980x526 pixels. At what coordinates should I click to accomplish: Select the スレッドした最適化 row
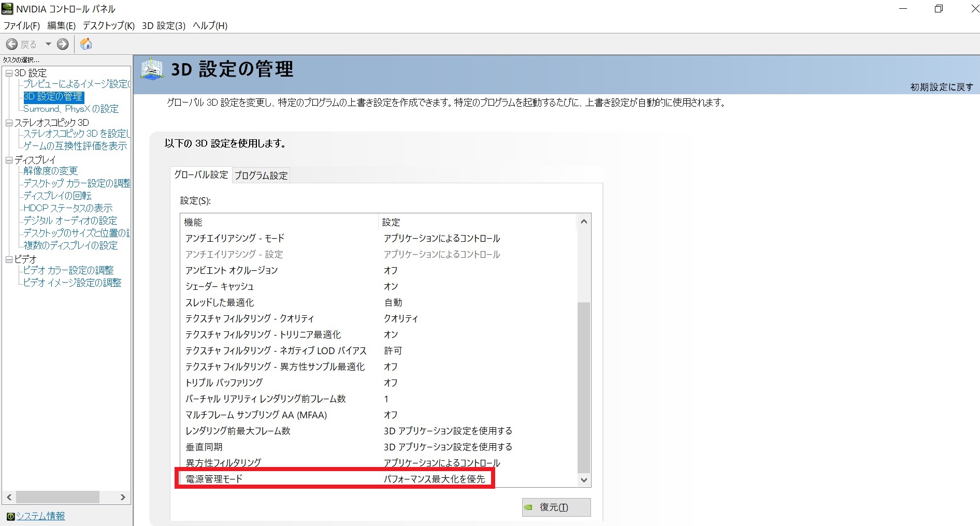tap(379, 302)
